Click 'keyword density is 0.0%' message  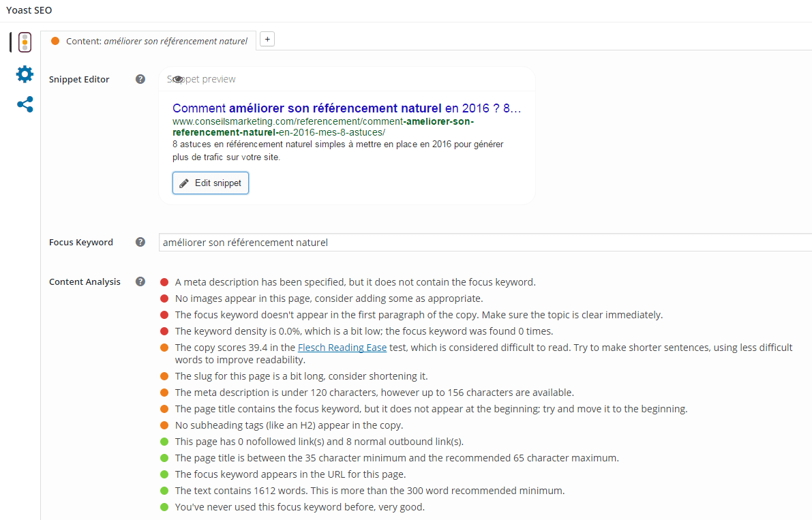364,331
